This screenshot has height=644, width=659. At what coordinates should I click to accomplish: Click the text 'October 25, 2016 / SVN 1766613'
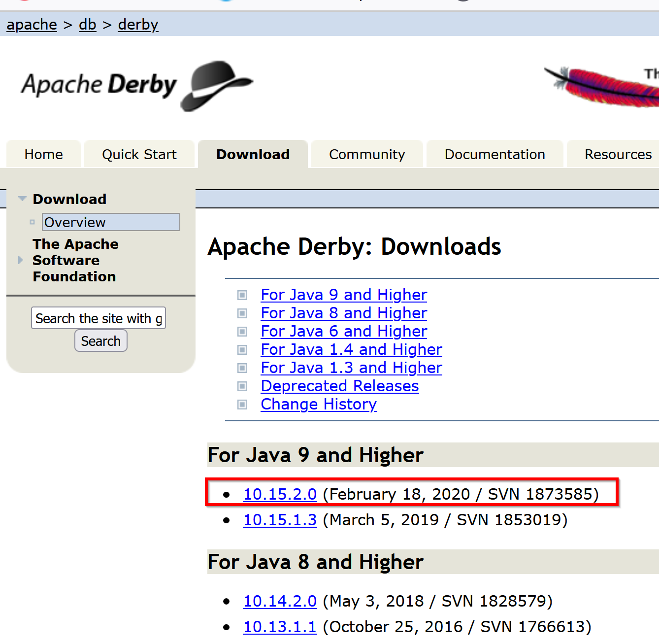coord(457,627)
